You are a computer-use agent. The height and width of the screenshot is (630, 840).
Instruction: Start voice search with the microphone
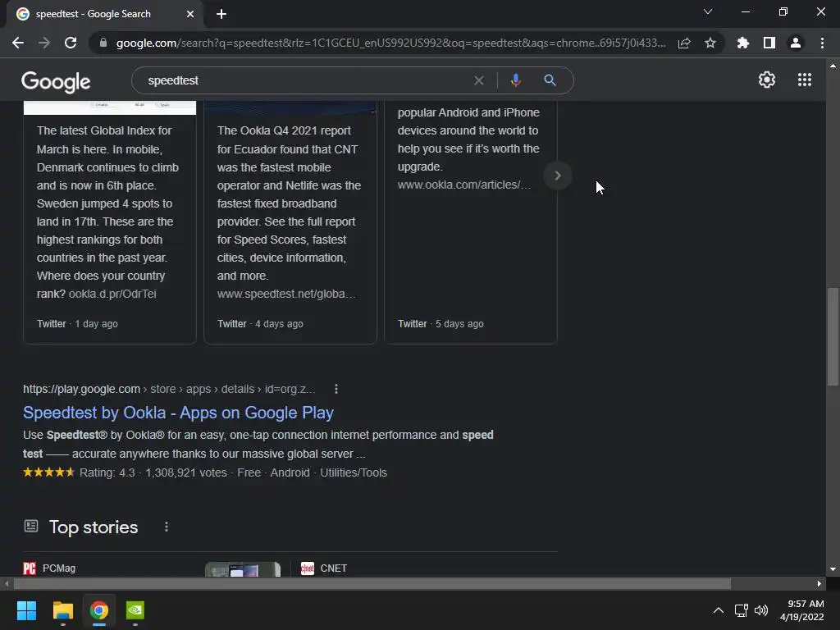pos(515,80)
